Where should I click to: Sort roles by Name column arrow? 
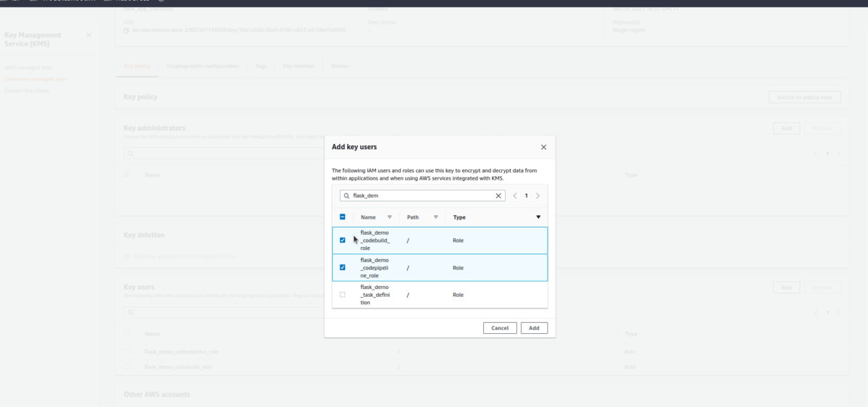coord(389,217)
